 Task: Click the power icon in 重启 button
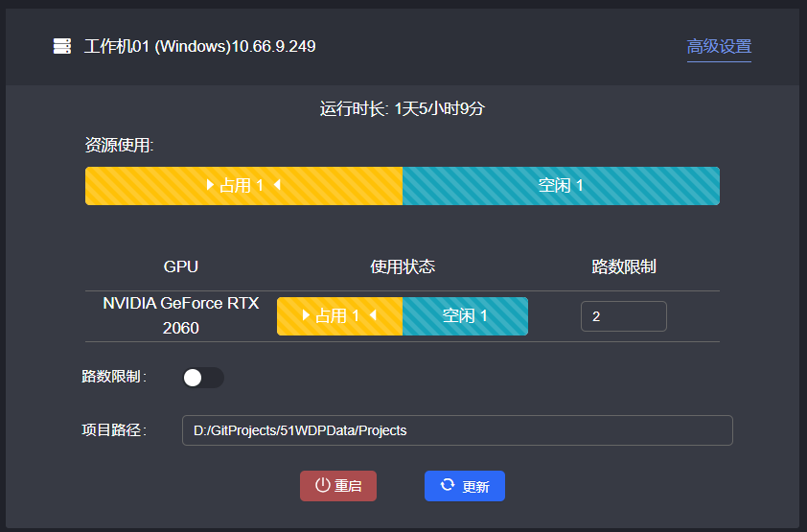tap(323, 486)
